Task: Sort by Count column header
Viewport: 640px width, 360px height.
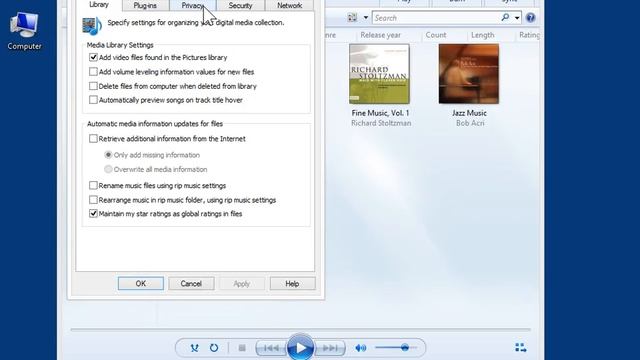Action: [436, 35]
